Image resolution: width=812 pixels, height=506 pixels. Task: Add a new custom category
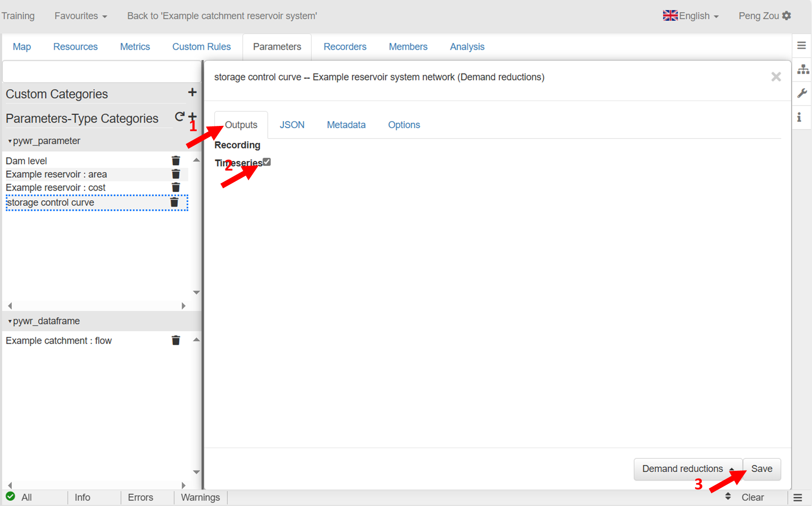[x=192, y=93]
